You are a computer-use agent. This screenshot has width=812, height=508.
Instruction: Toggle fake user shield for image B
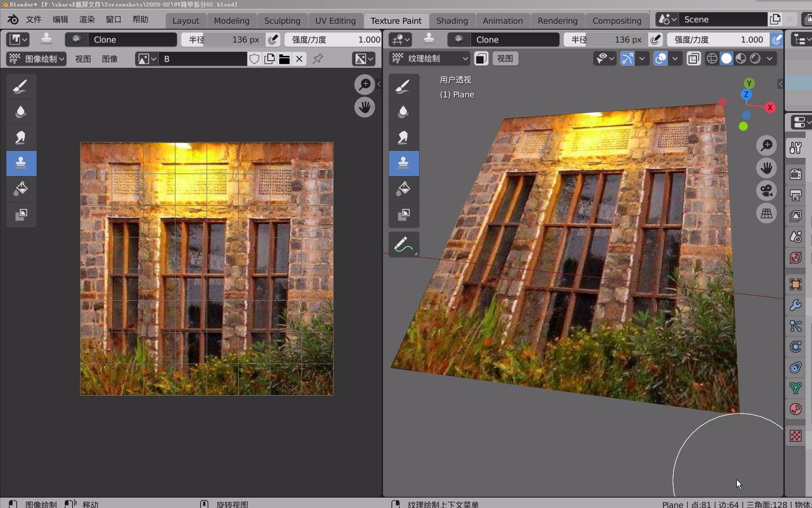pyautogui.click(x=255, y=59)
